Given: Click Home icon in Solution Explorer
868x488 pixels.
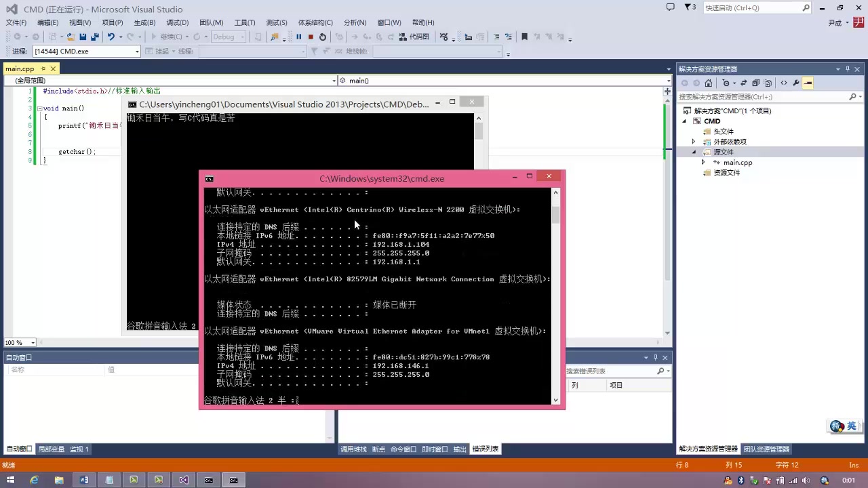Looking at the screenshot, I should 708,83.
